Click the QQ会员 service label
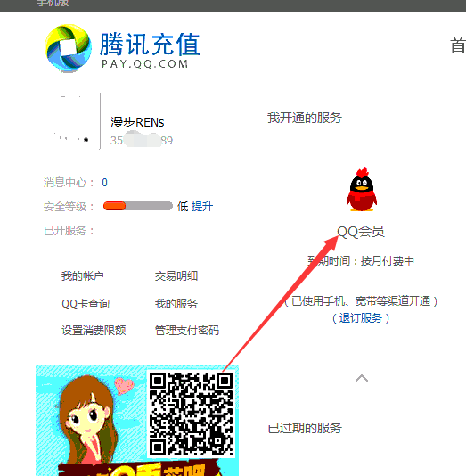The width and height of the screenshot is (466, 476). point(361,232)
